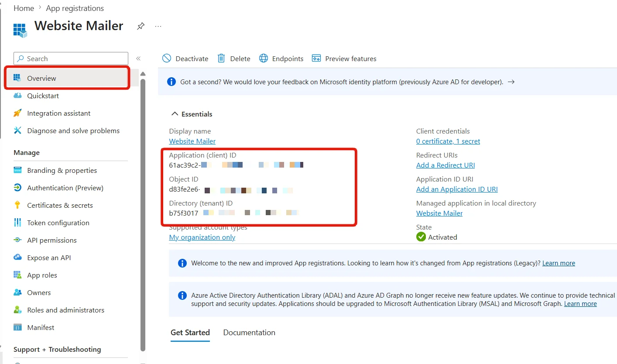Open Learn more about ADAL deprecation
617x364 pixels.
580,304
